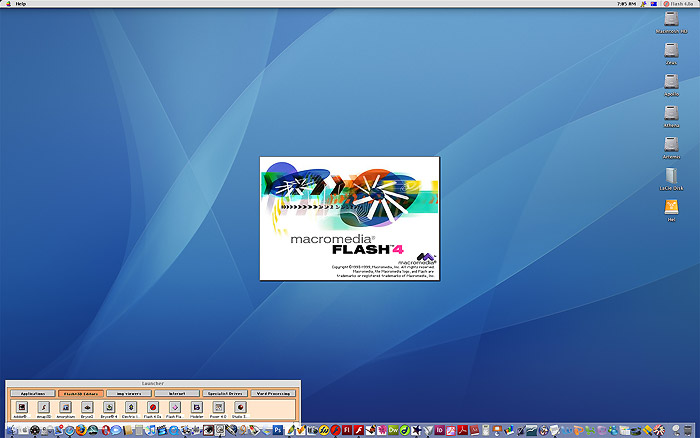Open iMovie clapperboard in the Dock
This screenshot has height=438, width=700.
162,430
